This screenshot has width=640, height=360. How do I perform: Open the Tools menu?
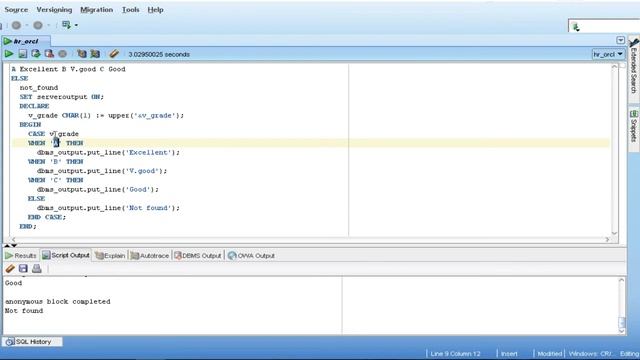(x=131, y=9)
